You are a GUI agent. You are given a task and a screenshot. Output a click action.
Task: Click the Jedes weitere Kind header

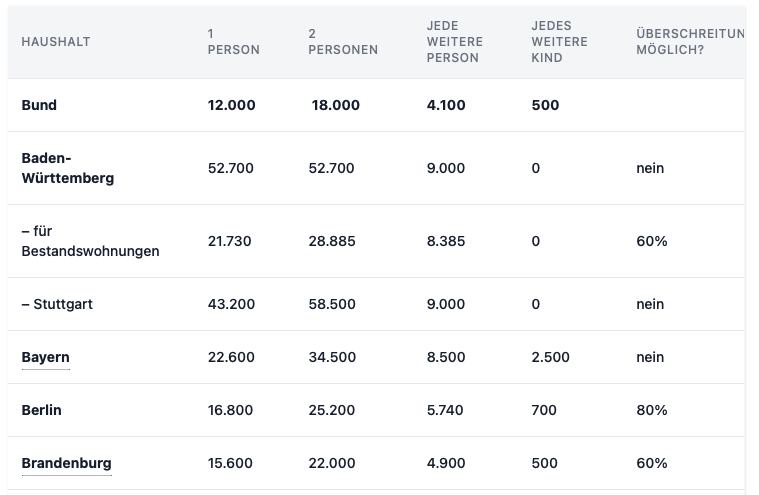pos(559,42)
